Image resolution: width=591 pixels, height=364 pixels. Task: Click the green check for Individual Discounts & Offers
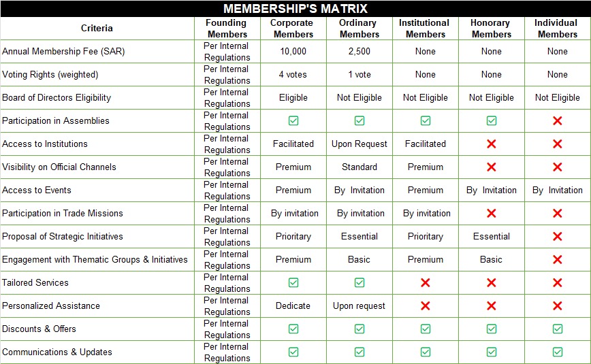[557, 329]
